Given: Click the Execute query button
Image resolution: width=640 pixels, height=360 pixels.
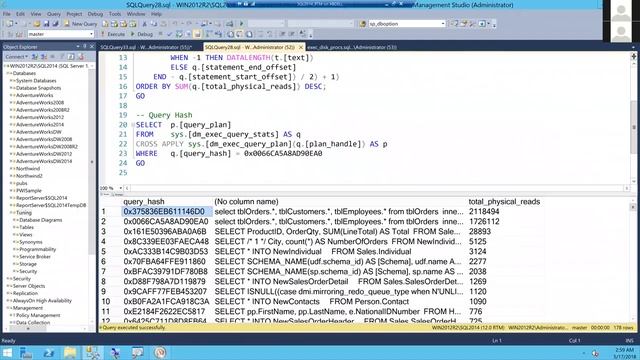Looking at the screenshot, I should pos(113,34).
